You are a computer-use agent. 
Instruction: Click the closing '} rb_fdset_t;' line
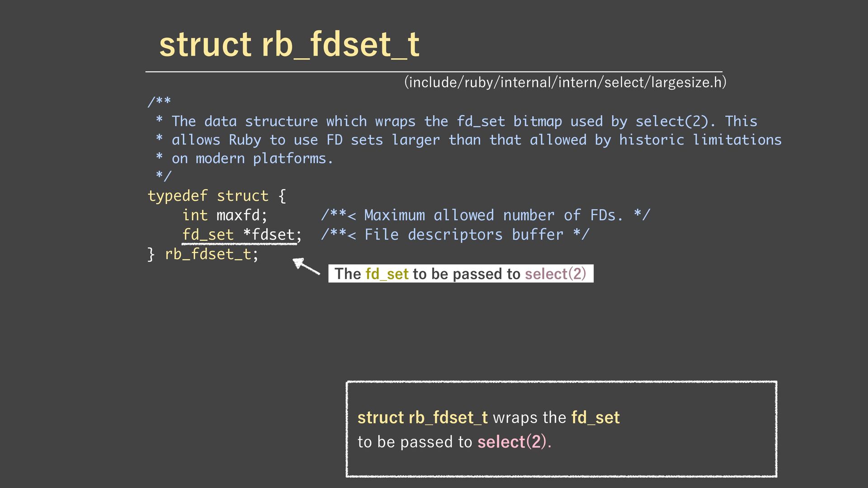[x=203, y=254]
